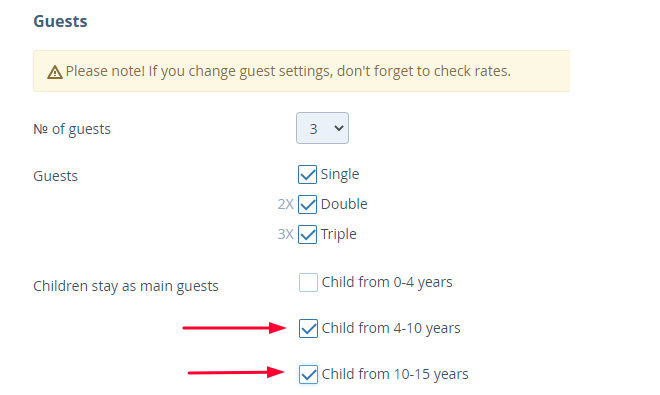The image size is (660, 395).
Task: Click the 'Child from 0-4 years' label text
Action: point(387,282)
